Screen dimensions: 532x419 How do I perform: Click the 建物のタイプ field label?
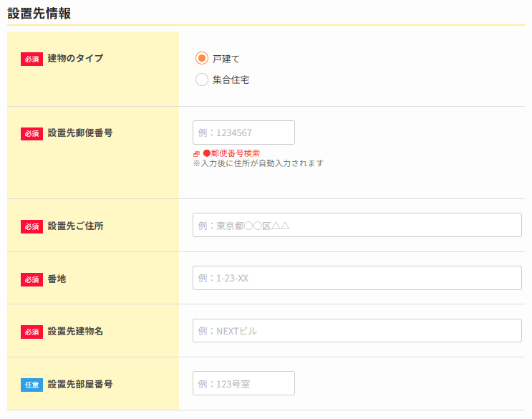pyautogui.click(x=75, y=58)
